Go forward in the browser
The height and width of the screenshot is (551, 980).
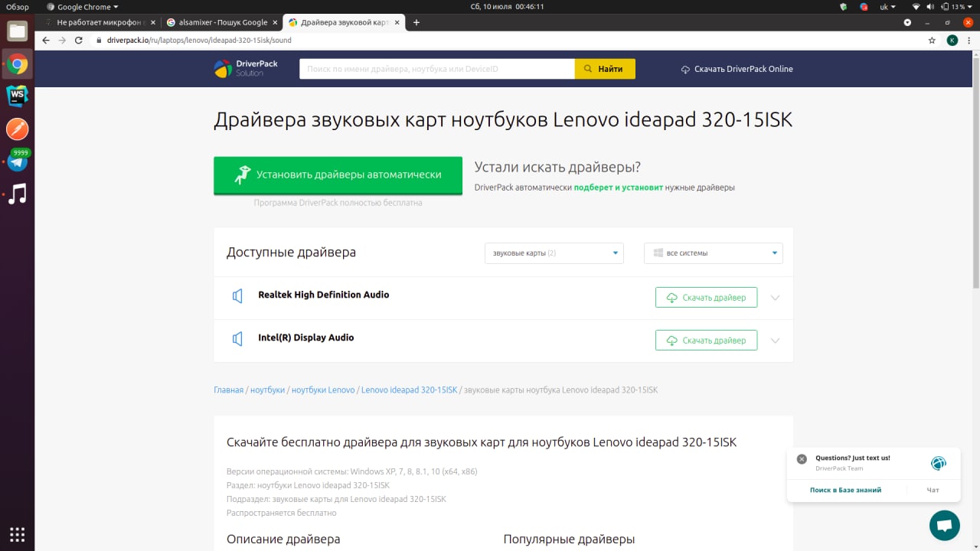point(62,40)
